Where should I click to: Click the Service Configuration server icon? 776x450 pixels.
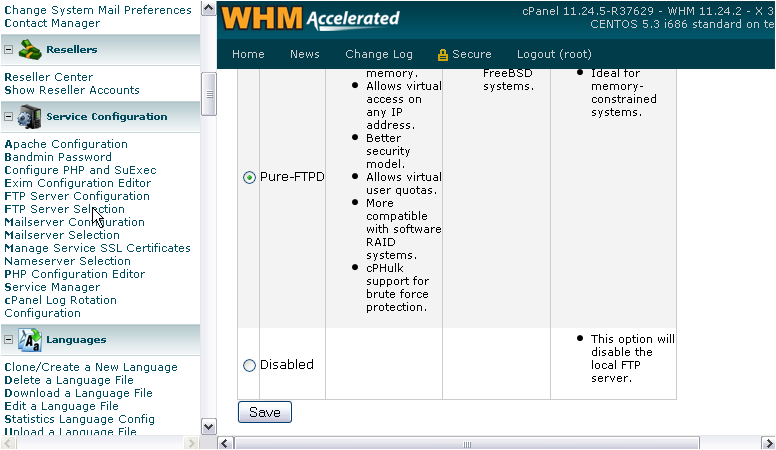[29, 117]
